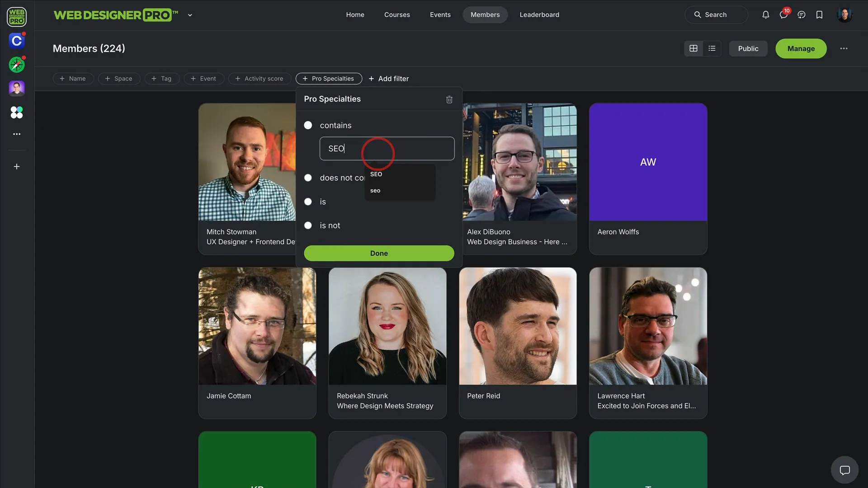Toggle the Pro Specialties filter chip
This screenshot has width=868, height=488.
click(329, 79)
